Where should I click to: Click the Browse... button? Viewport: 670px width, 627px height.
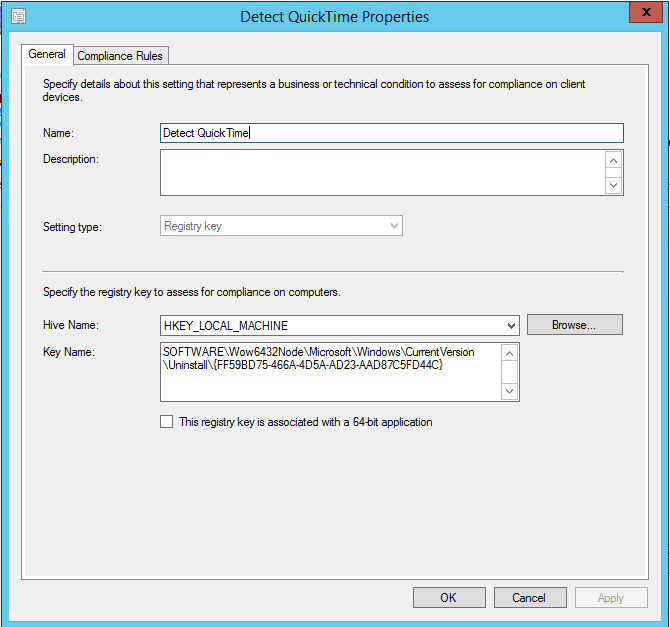click(x=574, y=325)
